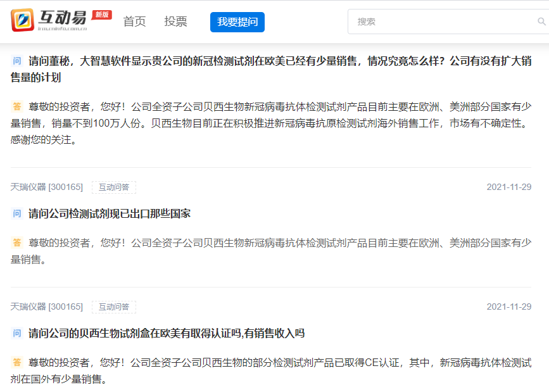Select date 2021-11-29 above 出口那些国家 question
The width and height of the screenshot is (549, 392).
click(x=508, y=187)
